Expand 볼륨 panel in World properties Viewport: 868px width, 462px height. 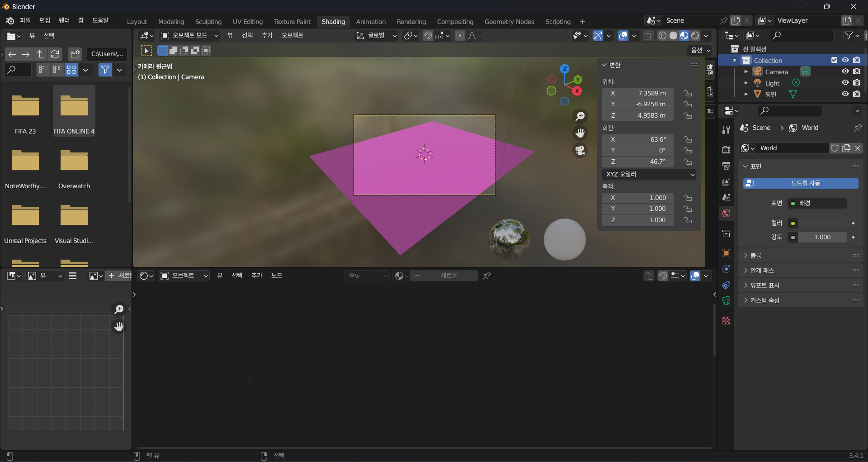click(x=801, y=256)
